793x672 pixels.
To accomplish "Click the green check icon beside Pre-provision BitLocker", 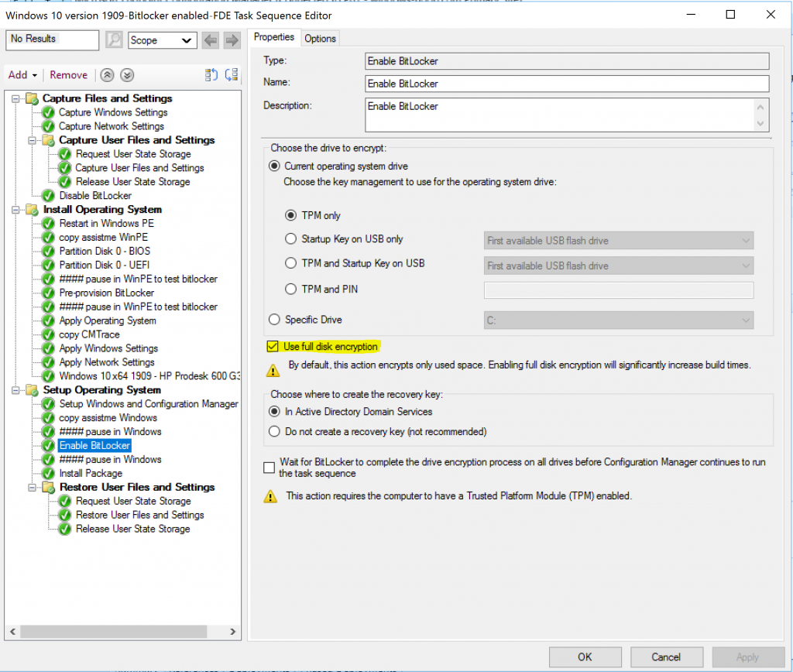I will pyautogui.click(x=48, y=293).
